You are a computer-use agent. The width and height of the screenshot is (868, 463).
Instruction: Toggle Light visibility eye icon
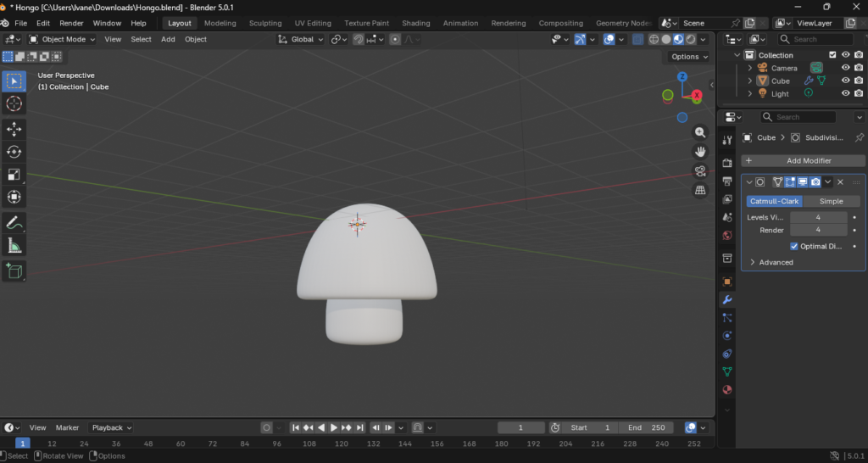coord(845,93)
